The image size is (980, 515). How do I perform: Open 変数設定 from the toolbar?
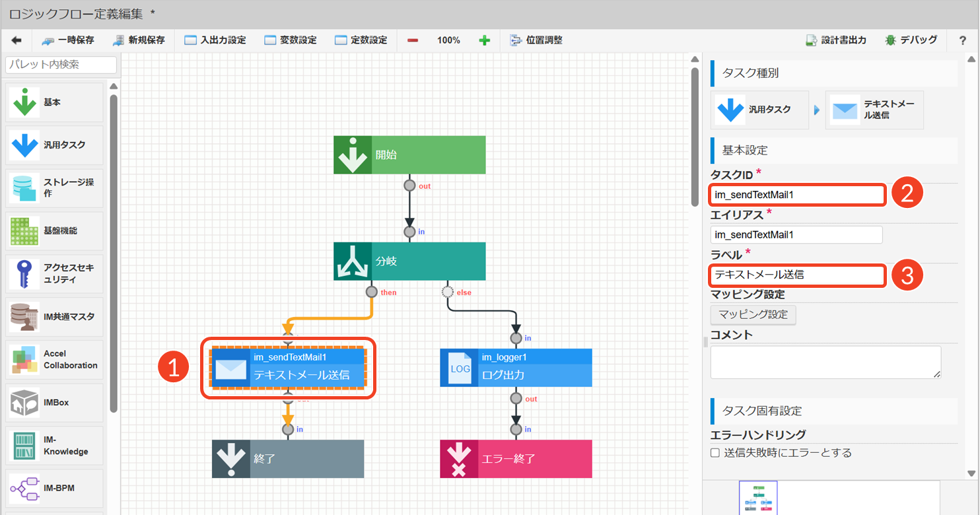pyautogui.click(x=290, y=40)
